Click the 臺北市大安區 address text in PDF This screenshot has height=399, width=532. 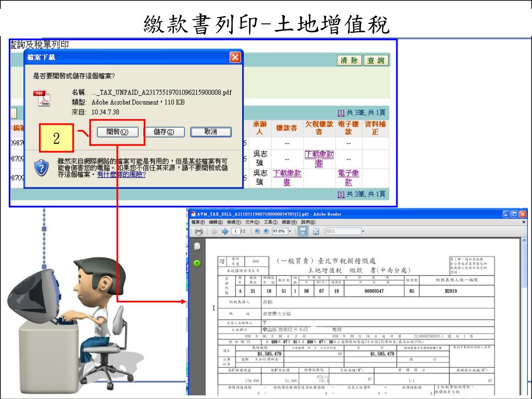(x=277, y=314)
